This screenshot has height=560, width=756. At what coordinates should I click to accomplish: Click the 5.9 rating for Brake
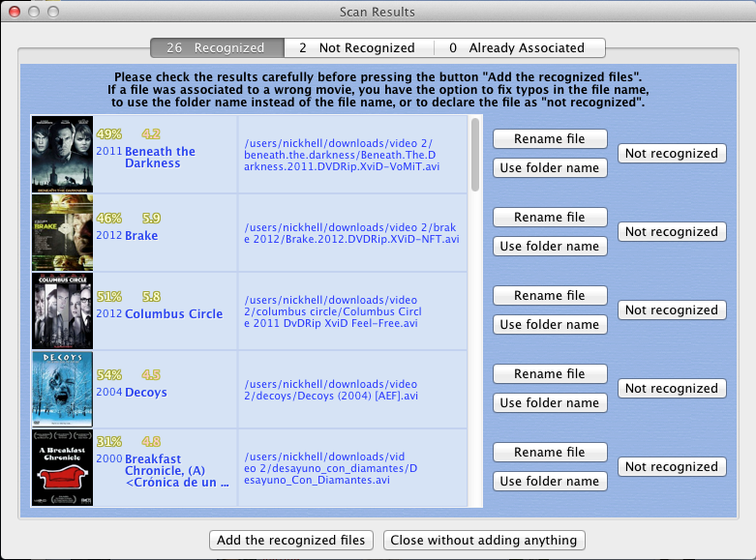[x=151, y=219]
